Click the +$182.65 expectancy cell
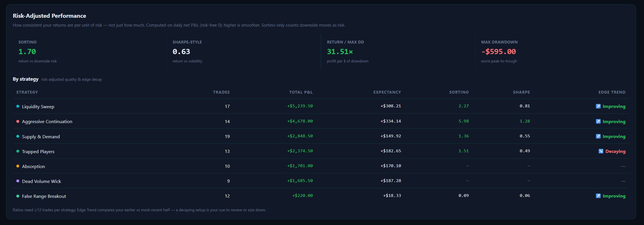The height and width of the screenshot is (225, 644). pyautogui.click(x=391, y=151)
